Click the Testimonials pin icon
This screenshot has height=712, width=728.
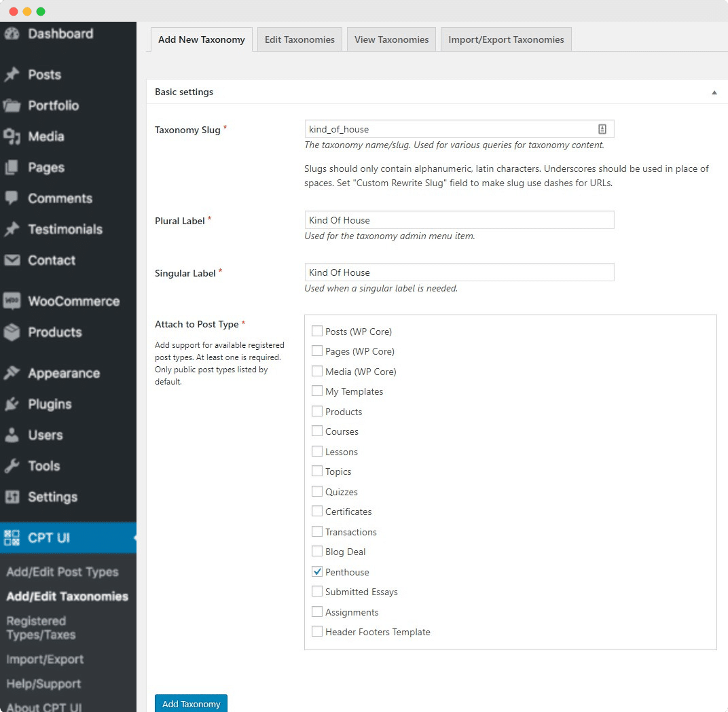point(12,229)
